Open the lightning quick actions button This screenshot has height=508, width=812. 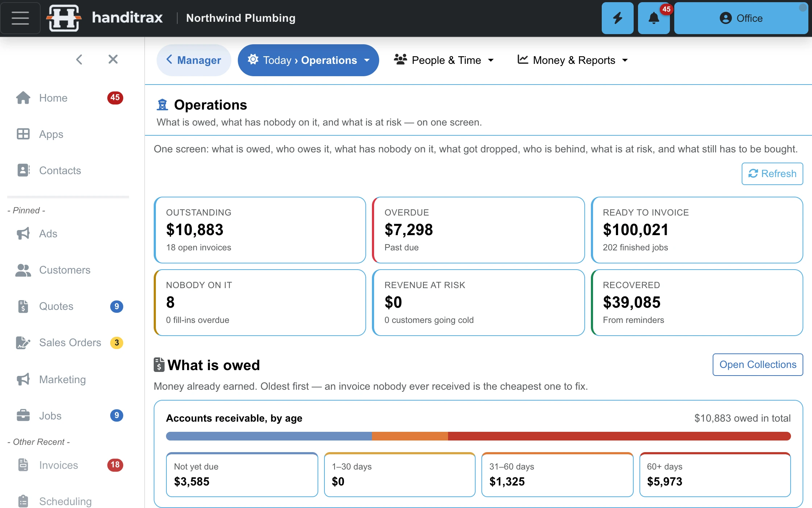(617, 18)
